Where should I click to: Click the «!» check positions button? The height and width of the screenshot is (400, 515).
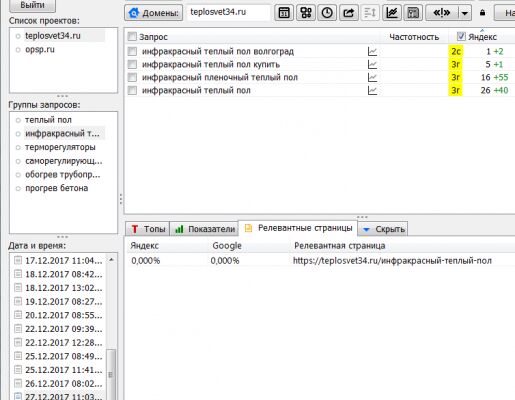pyautogui.click(x=442, y=13)
